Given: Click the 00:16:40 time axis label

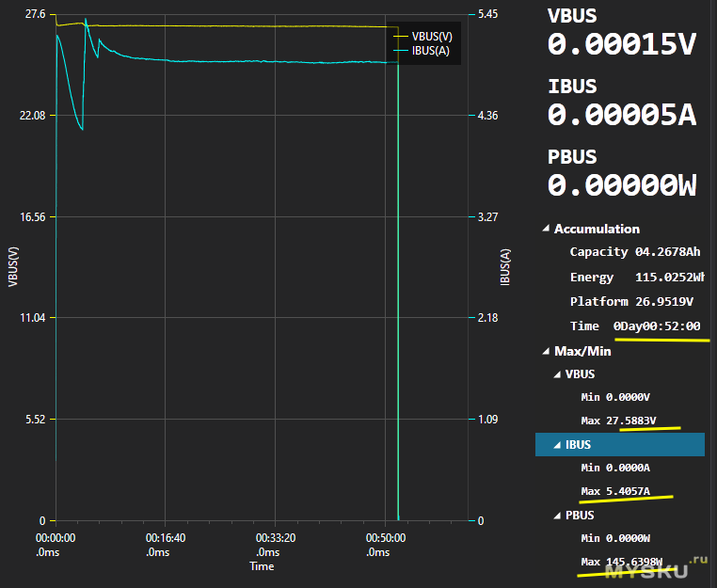Looking at the screenshot, I should click(x=166, y=545).
